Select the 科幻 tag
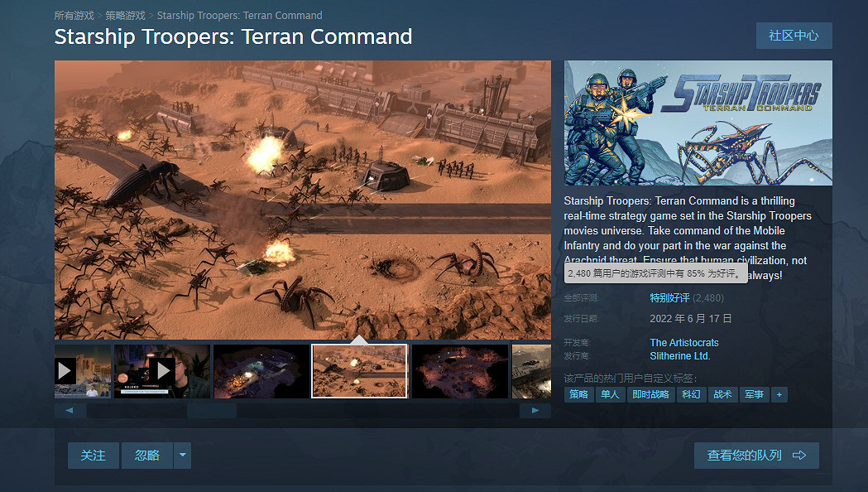 click(691, 394)
